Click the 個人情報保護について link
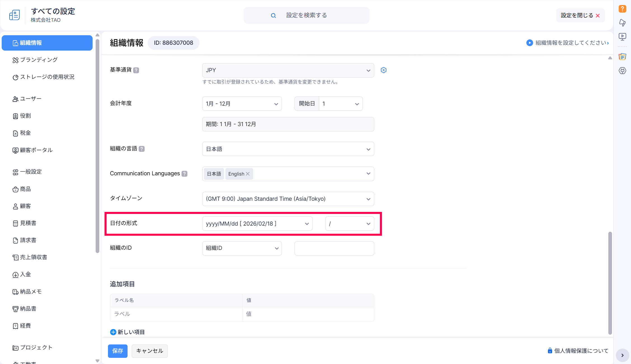Viewport: 631px width, 364px height. (581, 351)
